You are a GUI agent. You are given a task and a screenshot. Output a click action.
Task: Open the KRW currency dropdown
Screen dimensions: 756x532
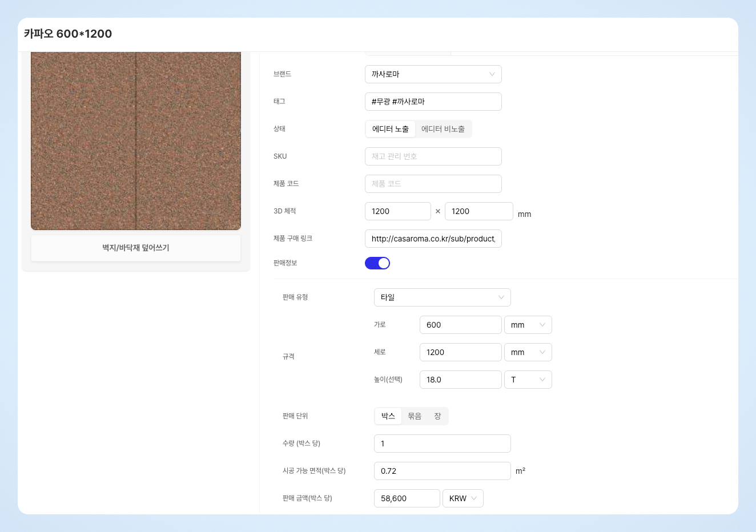point(463,498)
